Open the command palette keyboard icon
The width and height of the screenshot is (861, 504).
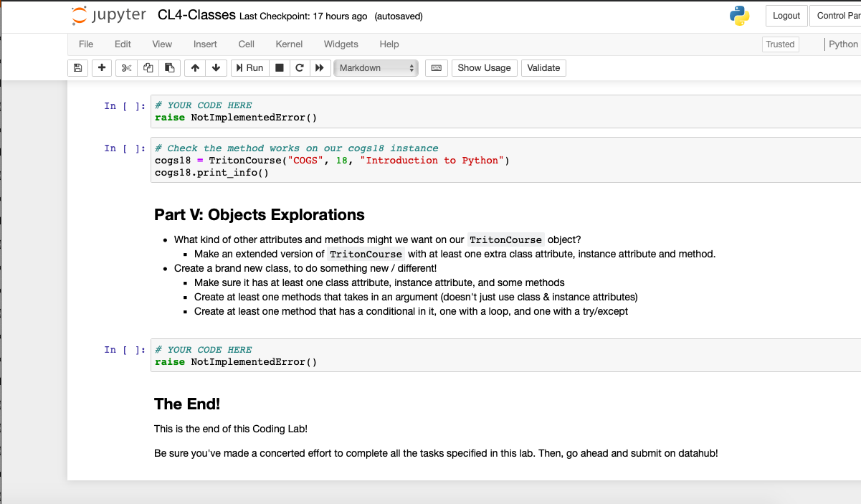click(436, 67)
